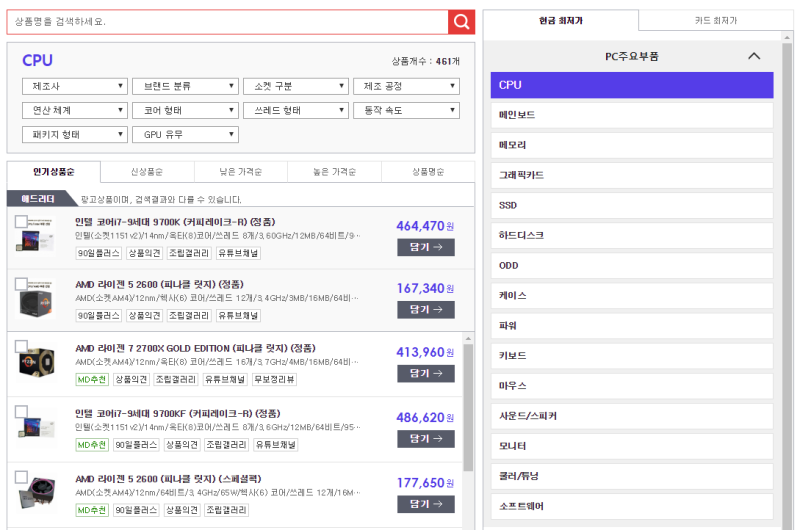Open the 인텔 코어i7-9세대 9700K title link
The image size is (800, 530).
tap(175, 222)
